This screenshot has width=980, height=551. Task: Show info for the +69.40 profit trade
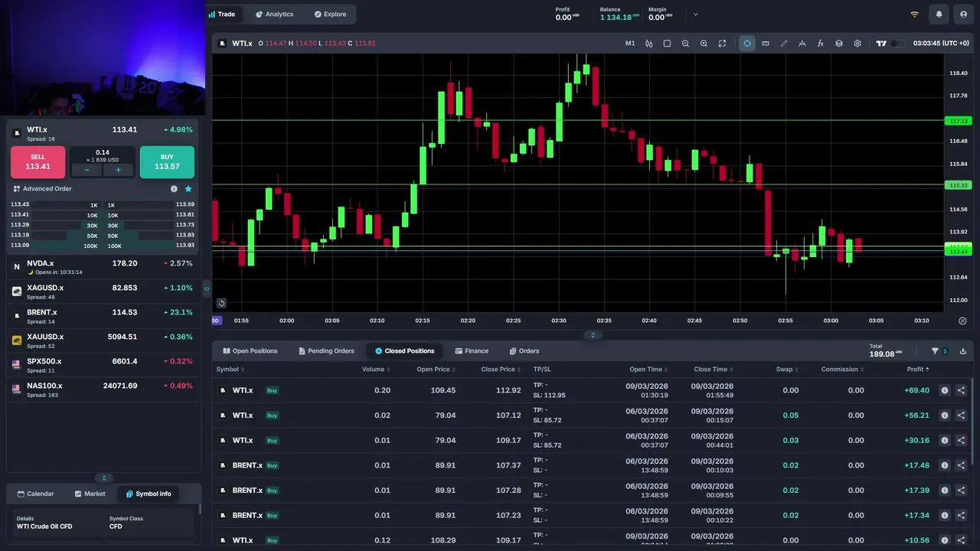945,390
